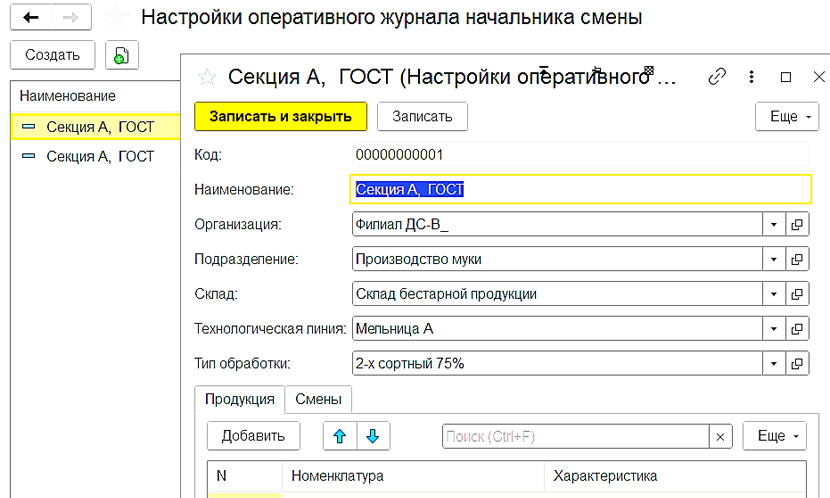Focus the Склад field
The height and width of the screenshot is (498, 830).
(557, 294)
